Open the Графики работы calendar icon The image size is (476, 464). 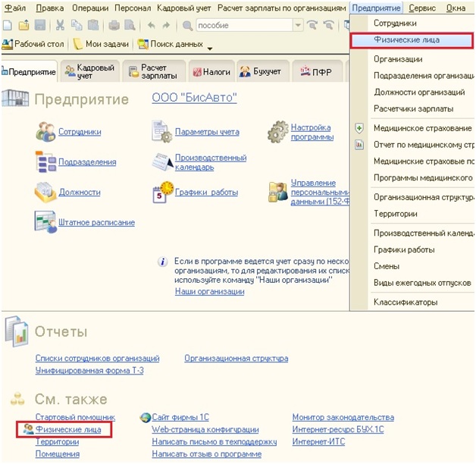coord(162,192)
